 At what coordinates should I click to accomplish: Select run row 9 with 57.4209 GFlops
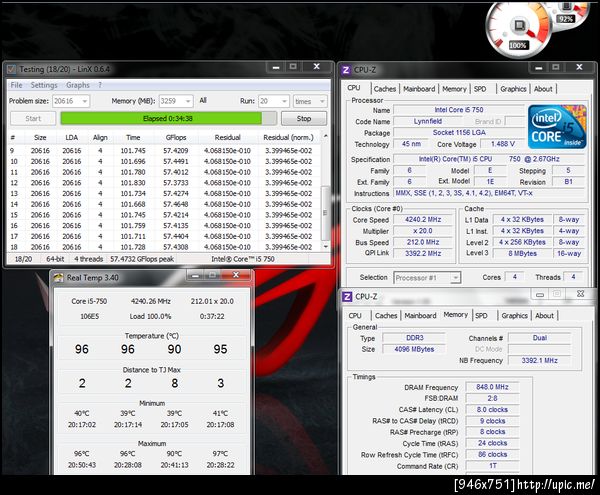pyautogui.click(x=164, y=151)
